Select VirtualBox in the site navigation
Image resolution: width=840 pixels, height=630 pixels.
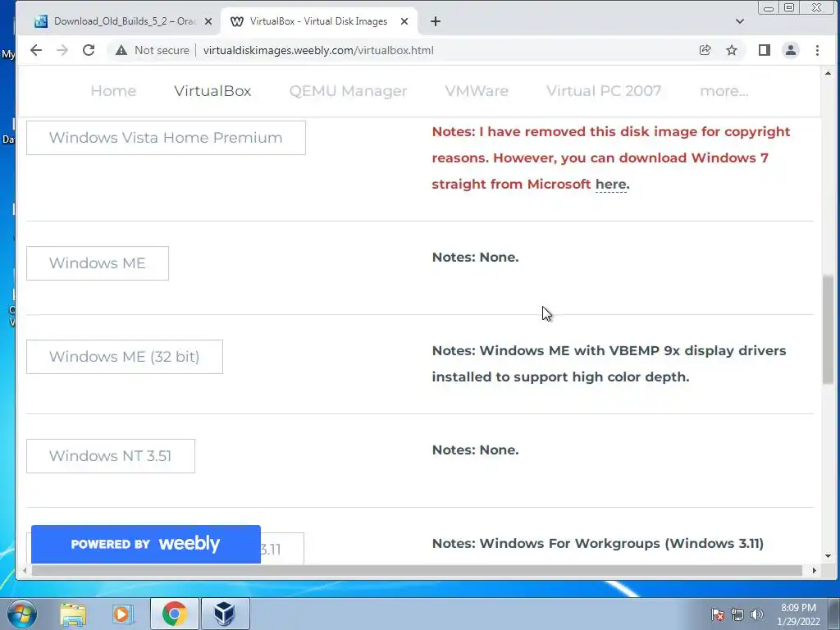(x=212, y=91)
